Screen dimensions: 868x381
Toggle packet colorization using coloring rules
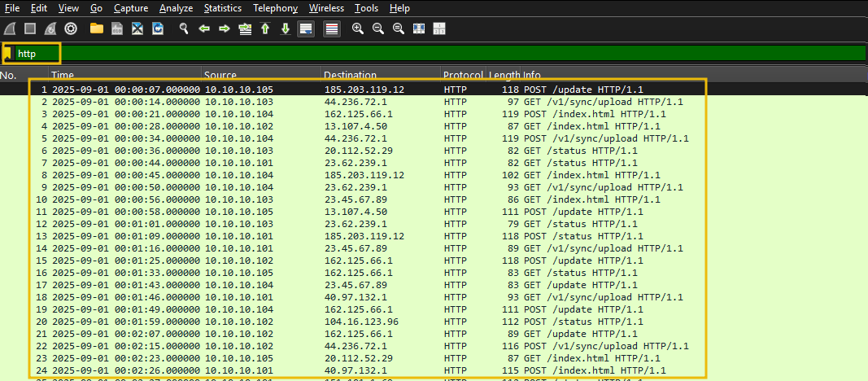(332, 28)
